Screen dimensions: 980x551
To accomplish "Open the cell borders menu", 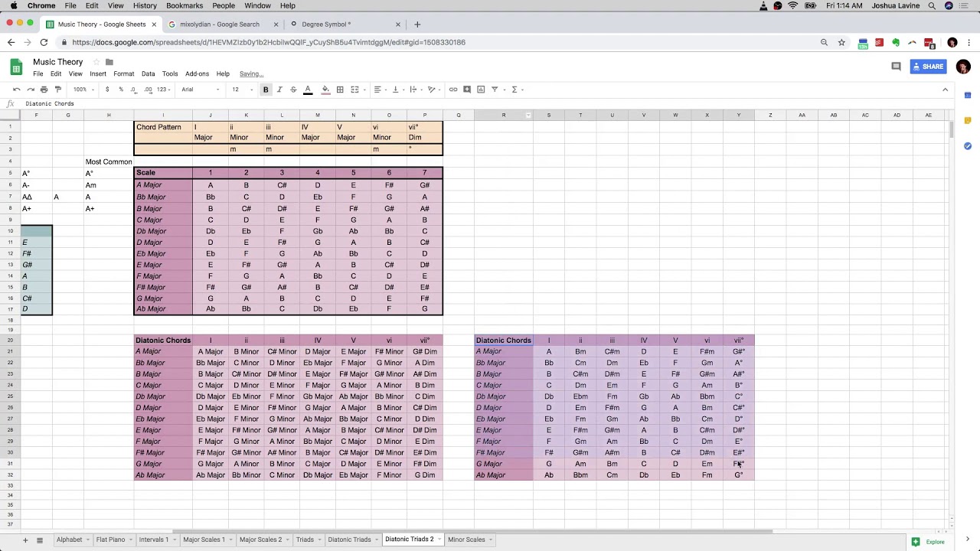I will [x=340, y=90].
